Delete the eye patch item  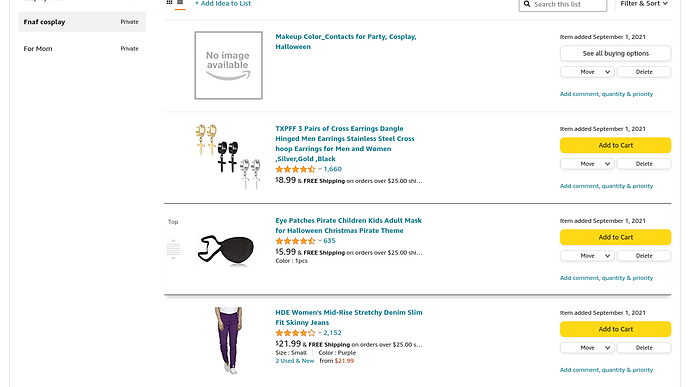pyautogui.click(x=644, y=256)
